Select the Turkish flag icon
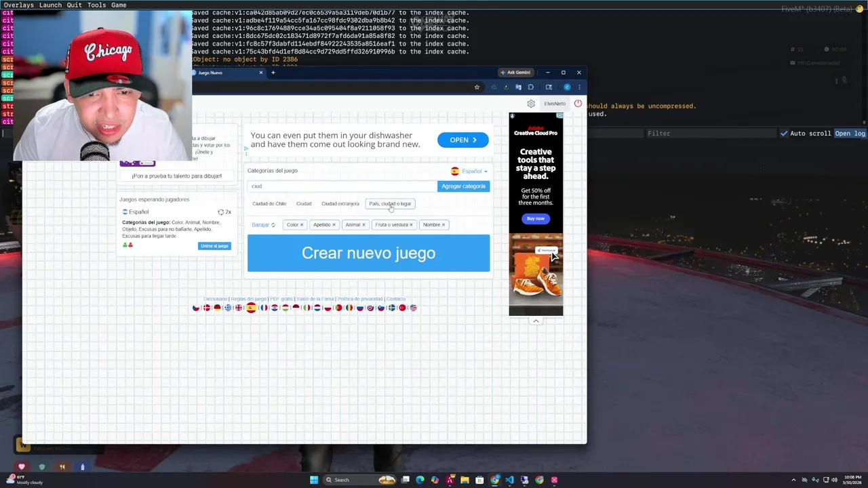Image resolution: width=868 pixels, height=488 pixels. pos(402,308)
